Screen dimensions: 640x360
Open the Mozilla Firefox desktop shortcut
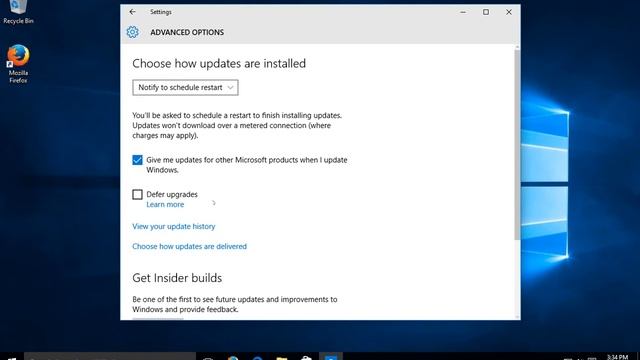(18, 64)
